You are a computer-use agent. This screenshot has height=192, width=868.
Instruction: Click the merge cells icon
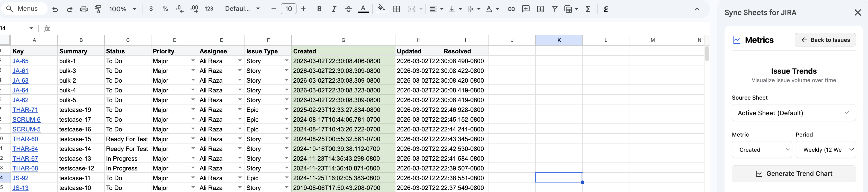pos(411,9)
